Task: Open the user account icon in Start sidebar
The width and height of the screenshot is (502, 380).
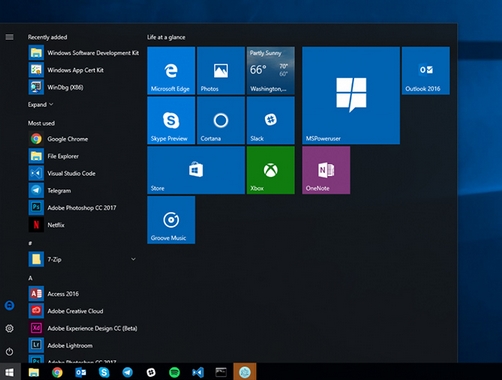Action: (10, 305)
